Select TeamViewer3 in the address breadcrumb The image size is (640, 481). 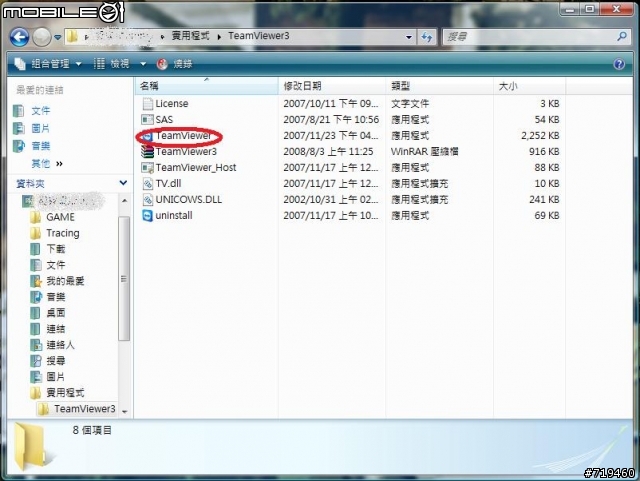tap(259, 36)
